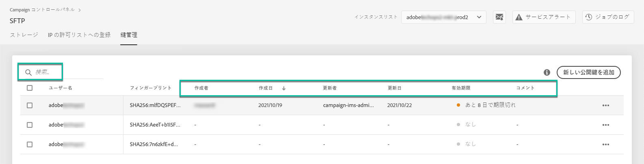This screenshot has height=164, width=644.
Task: Check the box for the SHA256:7n6zkfE+d row
Action: tap(30, 144)
